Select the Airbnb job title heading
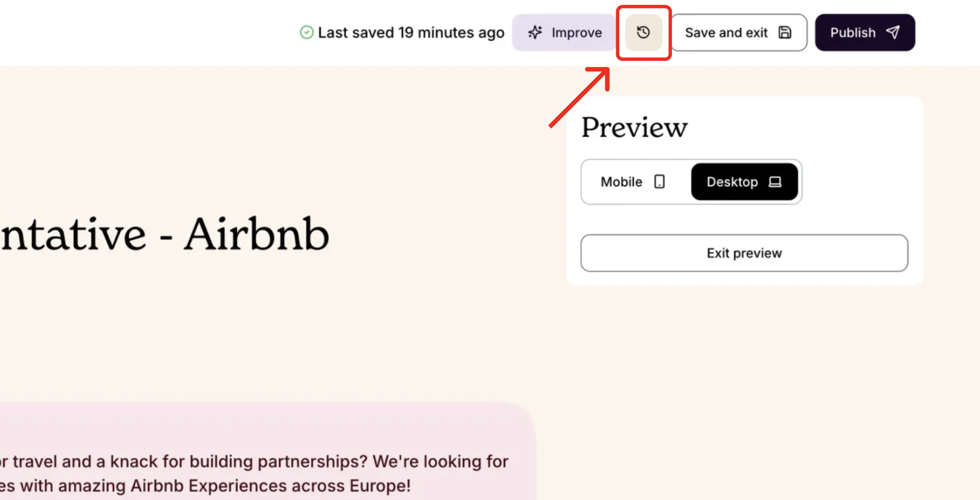Screen dimensions: 980x500 point(164,235)
